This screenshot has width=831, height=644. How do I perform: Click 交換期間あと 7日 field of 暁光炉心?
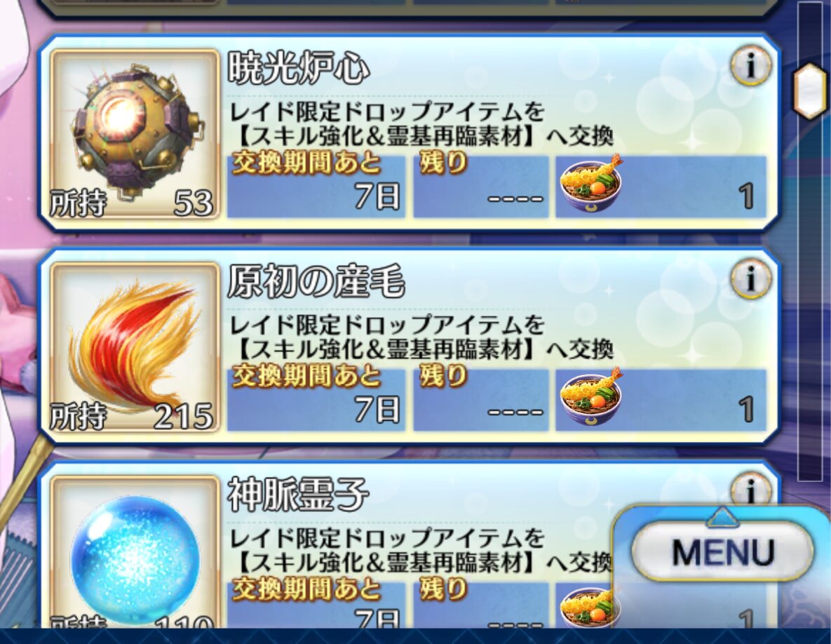coord(316,186)
